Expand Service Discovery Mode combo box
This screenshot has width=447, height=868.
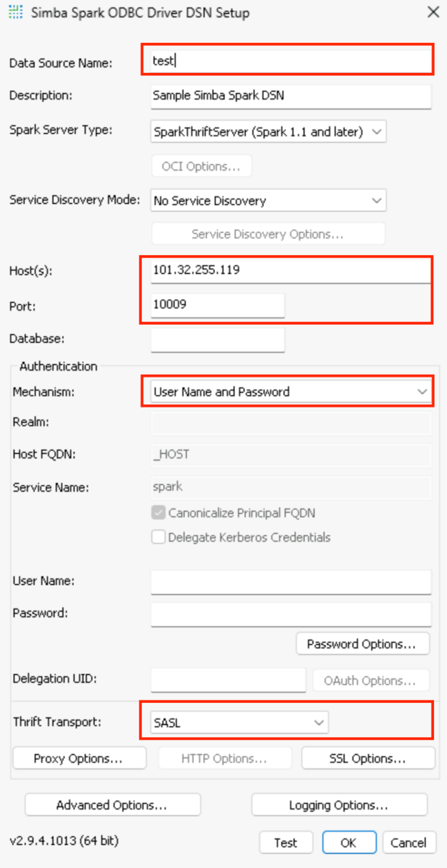pos(268,201)
